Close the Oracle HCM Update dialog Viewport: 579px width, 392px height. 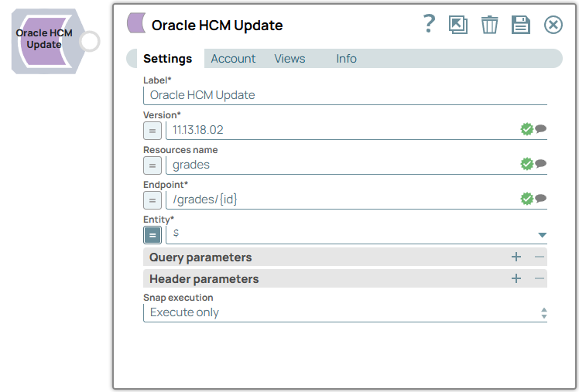point(553,25)
